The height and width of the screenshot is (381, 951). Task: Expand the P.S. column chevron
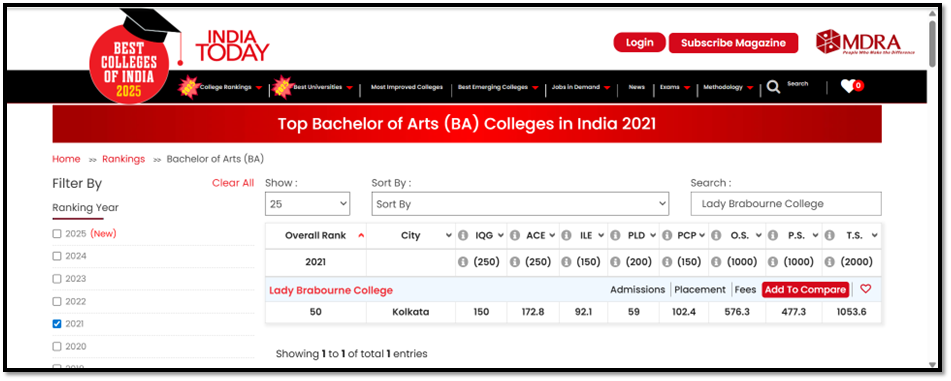815,235
